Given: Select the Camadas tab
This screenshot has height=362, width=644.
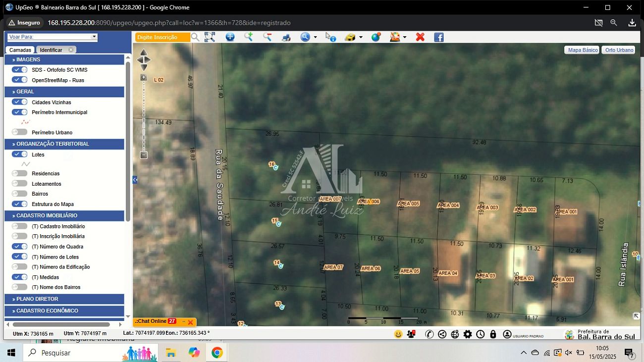Looking at the screenshot, I should (x=20, y=50).
